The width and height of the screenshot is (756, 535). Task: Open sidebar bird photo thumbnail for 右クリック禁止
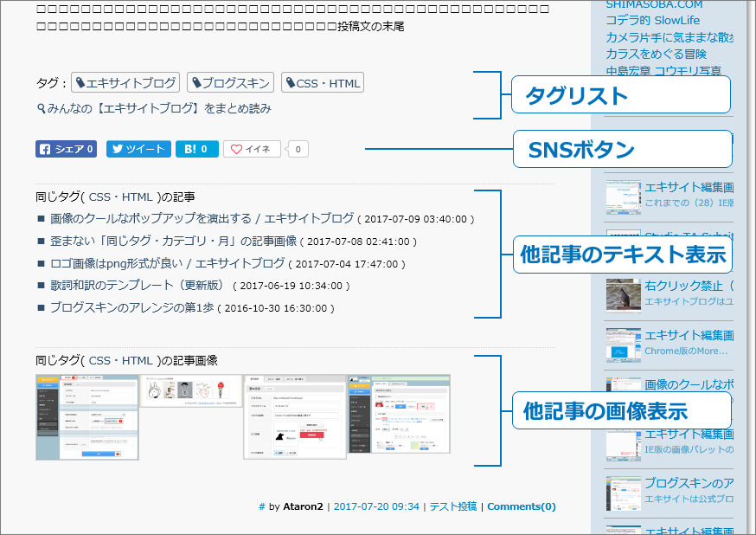[x=624, y=295]
